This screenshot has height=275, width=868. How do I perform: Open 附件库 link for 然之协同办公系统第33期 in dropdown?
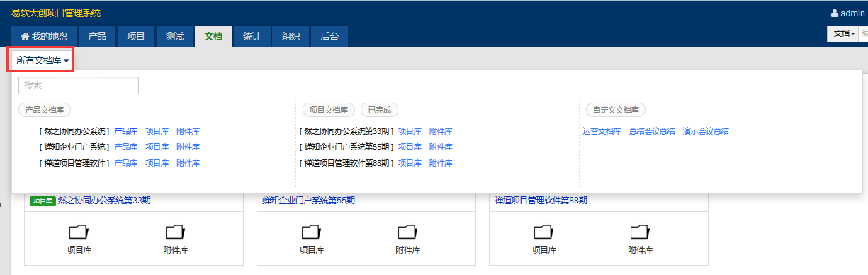point(441,131)
